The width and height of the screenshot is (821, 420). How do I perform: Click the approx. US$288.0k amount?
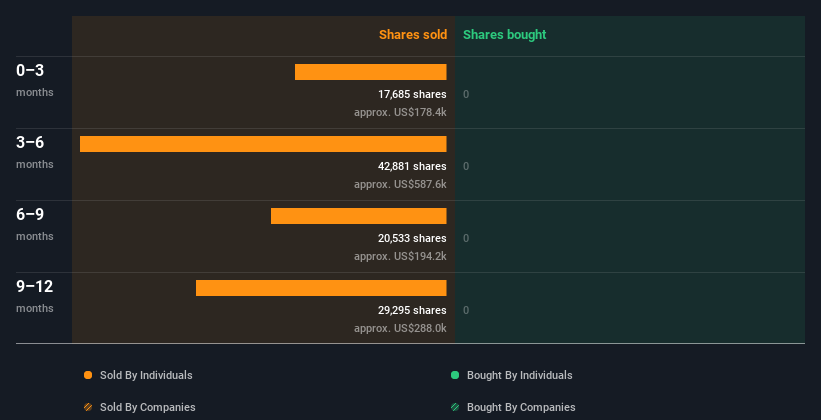coord(400,328)
